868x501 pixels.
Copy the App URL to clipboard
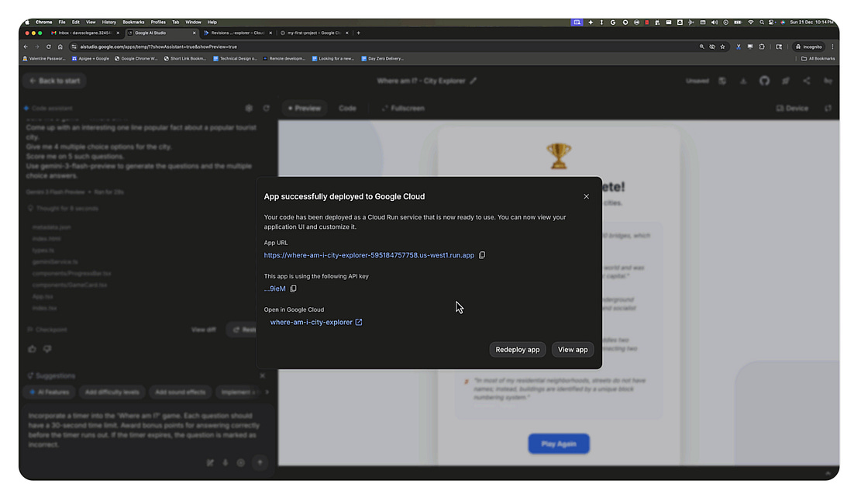tap(481, 255)
